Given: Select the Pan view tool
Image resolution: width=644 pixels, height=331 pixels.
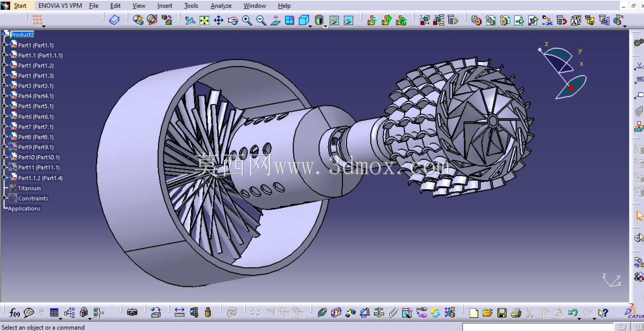Looking at the screenshot, I should [x=218, y=20].
